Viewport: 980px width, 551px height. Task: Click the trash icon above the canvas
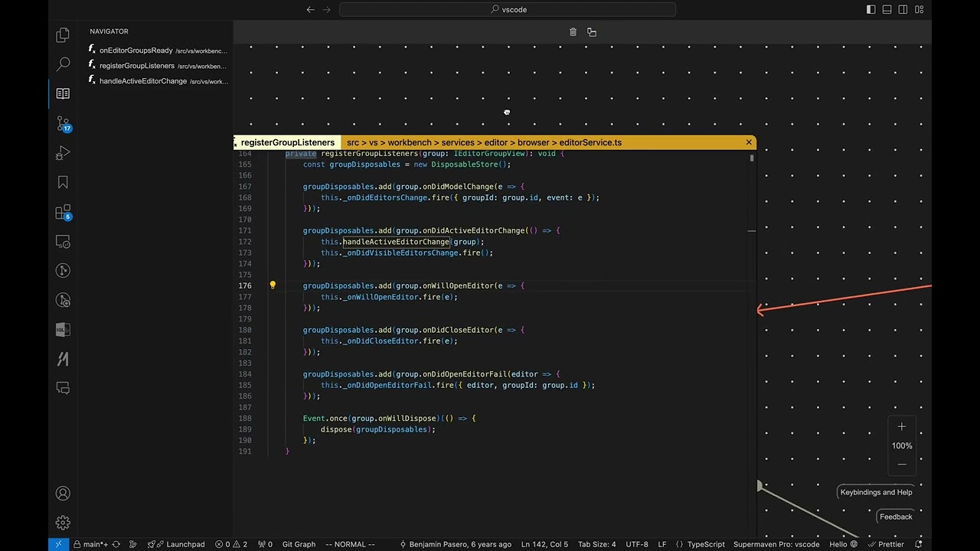[573, 32]
